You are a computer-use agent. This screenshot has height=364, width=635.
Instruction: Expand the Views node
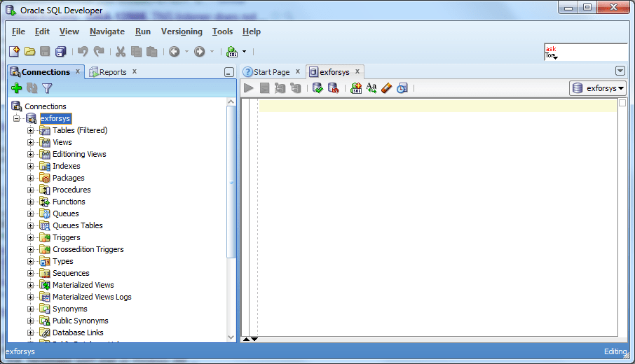[x=30, y=142]
